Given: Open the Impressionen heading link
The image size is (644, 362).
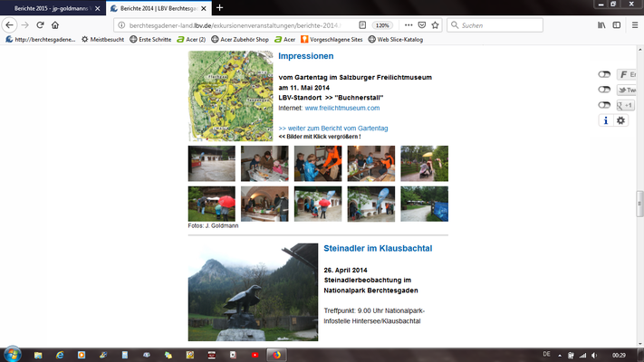Looking at the screenshot, I should tap(306, 56).
